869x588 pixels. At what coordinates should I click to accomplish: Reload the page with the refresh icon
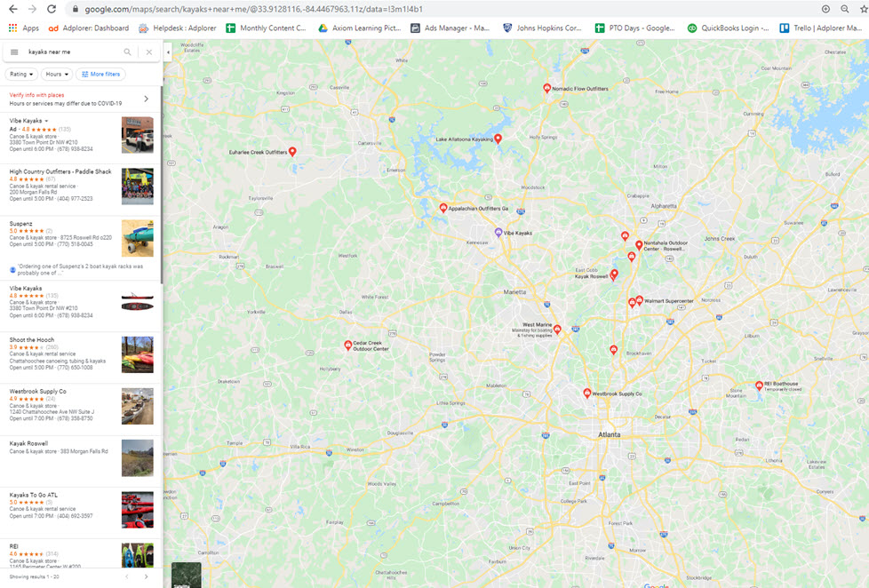click(x=52, y=9)
